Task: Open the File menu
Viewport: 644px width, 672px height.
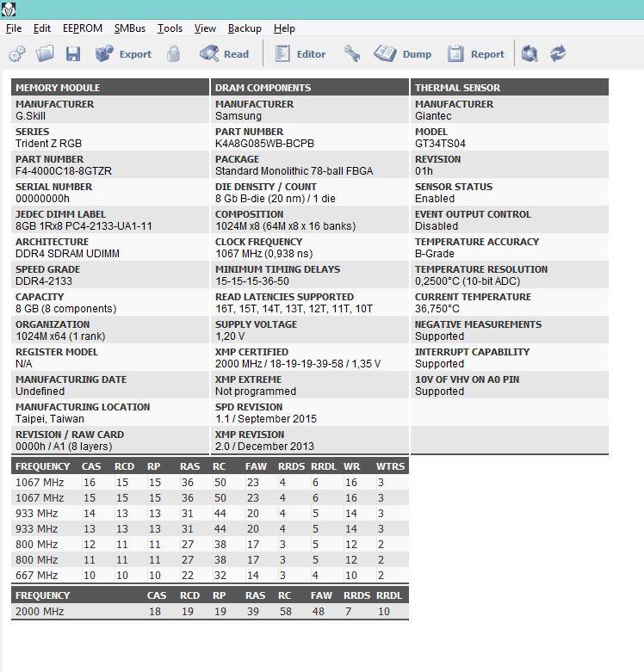Action: coord(14,28)
